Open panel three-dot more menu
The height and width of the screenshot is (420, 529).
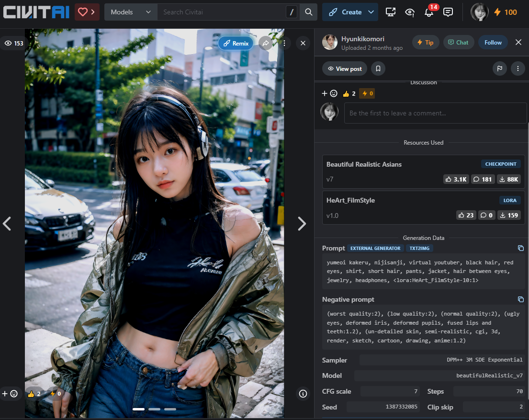[518, 69]
